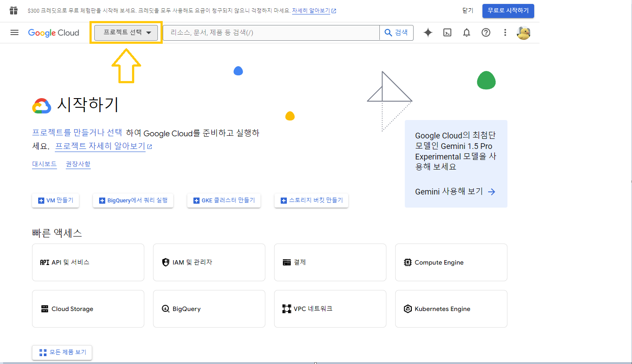Click into the resource search field
The image size is (632, 364).
click(x=271, y=32)
